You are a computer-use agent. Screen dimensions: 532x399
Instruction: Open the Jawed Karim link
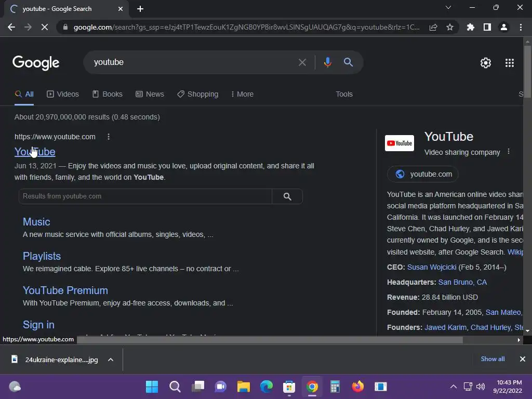445,327
